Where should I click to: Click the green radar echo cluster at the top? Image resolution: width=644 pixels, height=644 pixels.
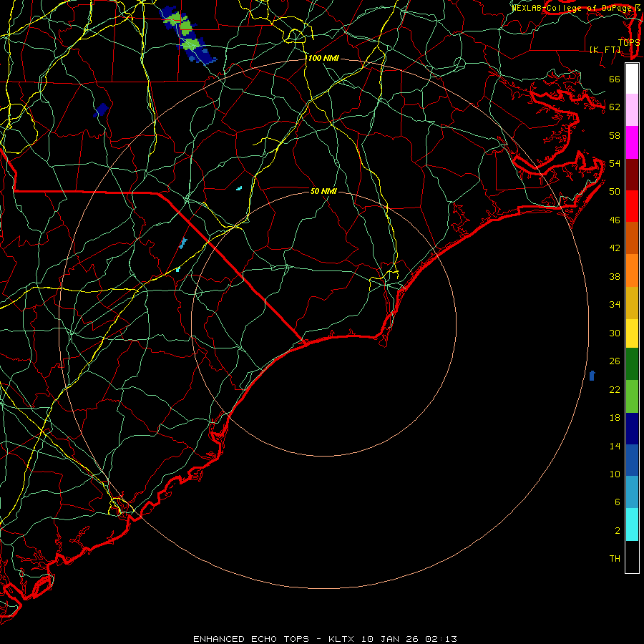pos(187,36)
